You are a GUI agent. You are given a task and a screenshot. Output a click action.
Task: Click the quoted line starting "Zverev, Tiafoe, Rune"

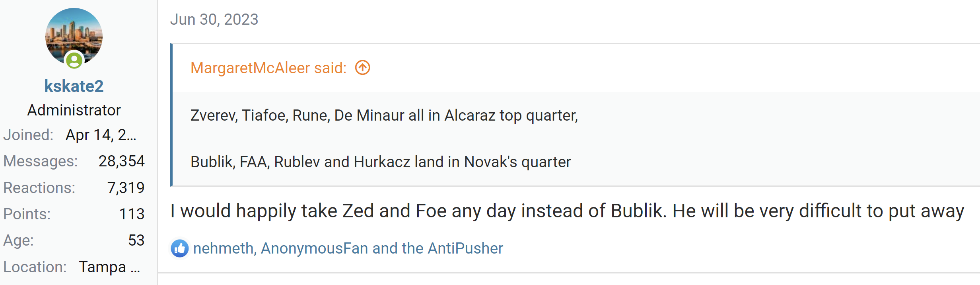click(384, 115)
